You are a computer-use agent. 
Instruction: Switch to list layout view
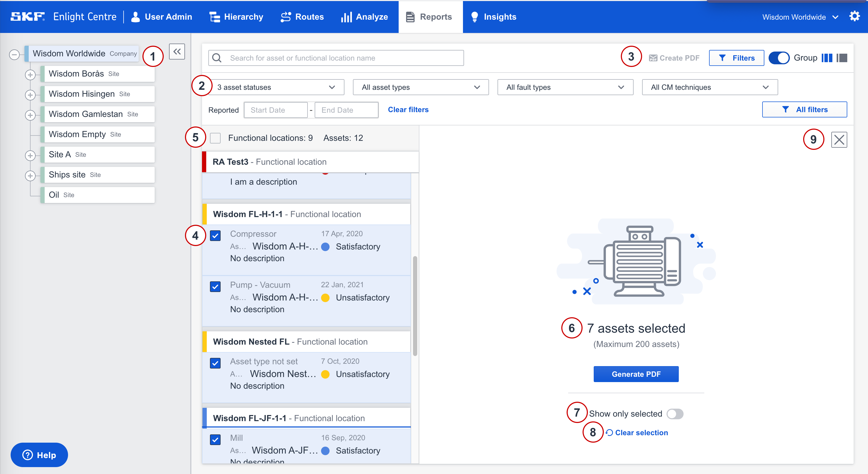click(842, 58)
